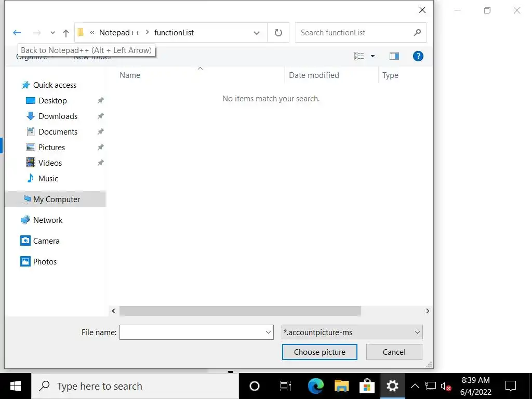The height and width of the screenshot is (399, 532).
Task: Select Network in navigation pane
Action: click(48, 220)
